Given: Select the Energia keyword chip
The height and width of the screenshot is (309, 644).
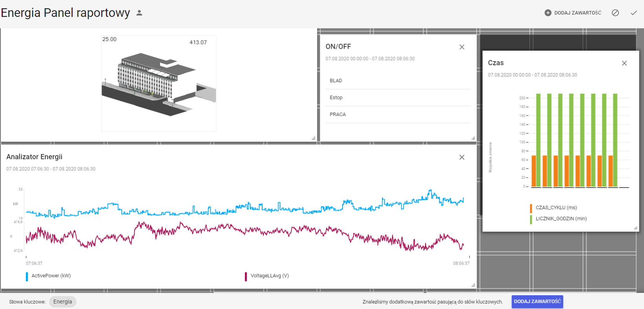Looking at the screenshot, I should pos(63,302).
